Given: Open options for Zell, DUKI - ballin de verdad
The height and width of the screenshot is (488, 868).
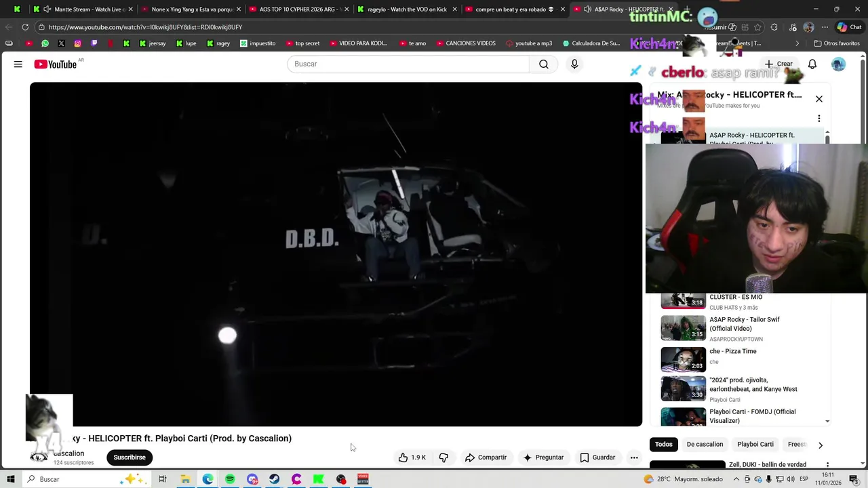Looking at the screenshot, I should [x=827, y=466].
